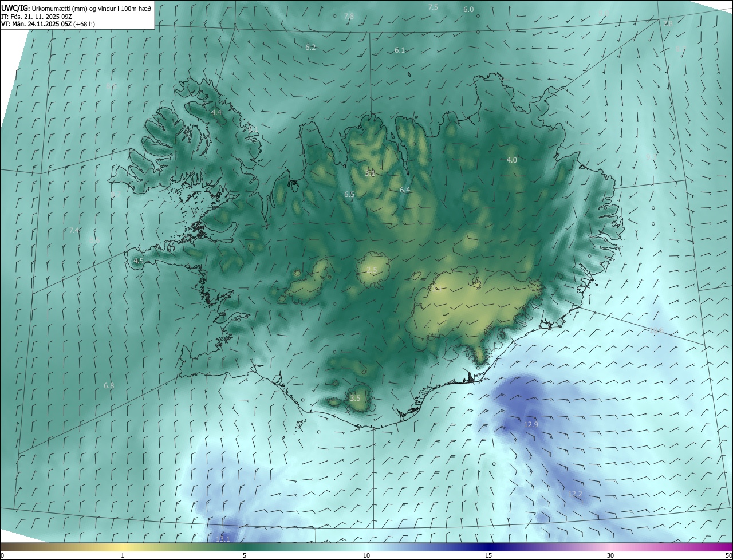Click the 3.1 value in north Iceland
Image resolution: width=733 pixels, height=560 pixels.
coord(370,173)
